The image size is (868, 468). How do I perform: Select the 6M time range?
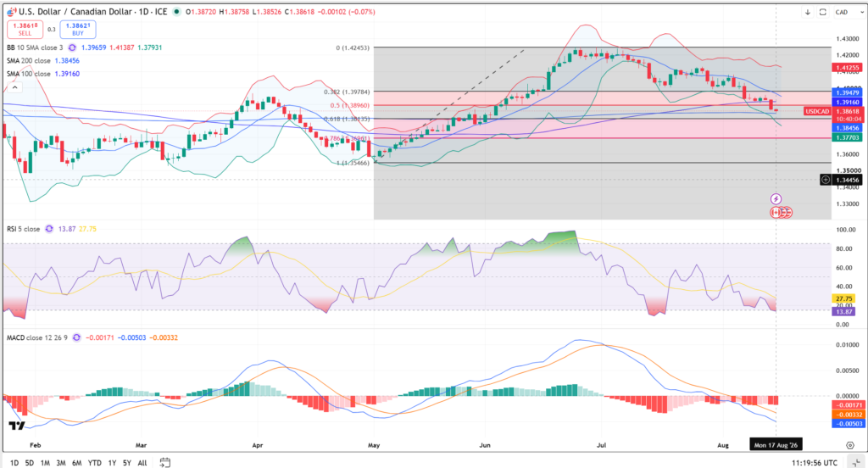77,462
